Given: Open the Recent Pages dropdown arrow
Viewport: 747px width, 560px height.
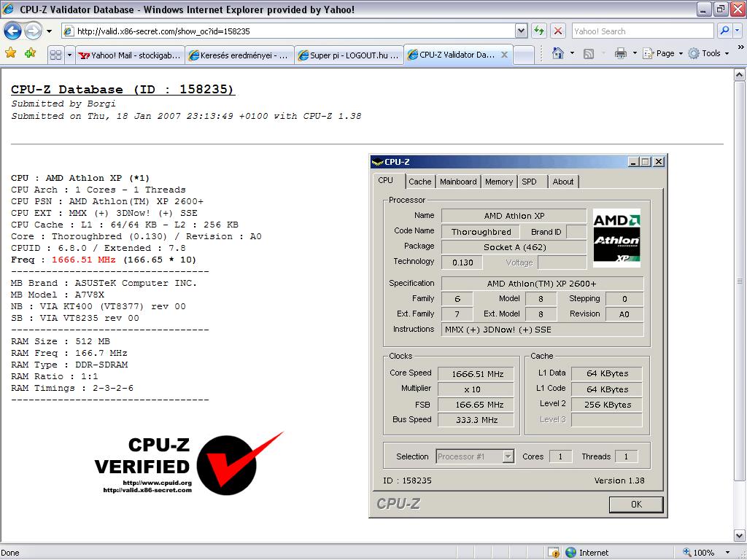Looking at the screenshot, I should [x=49, y=31].
